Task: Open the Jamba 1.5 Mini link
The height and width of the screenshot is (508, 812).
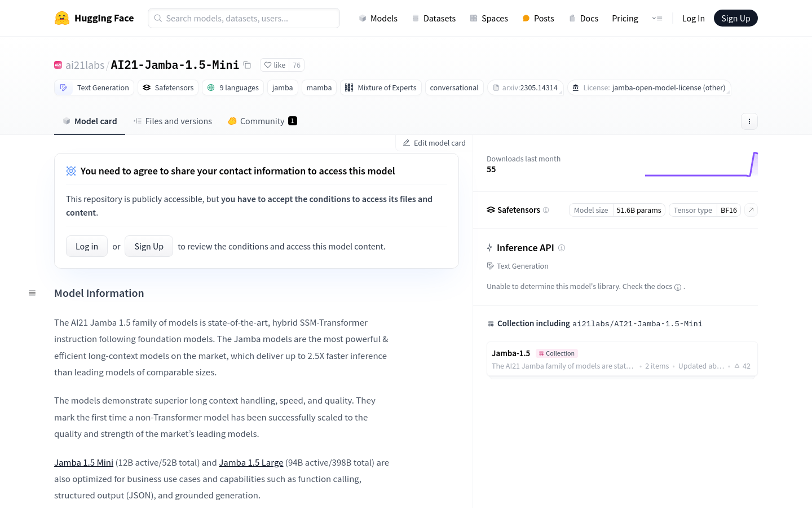Action: 83,462
